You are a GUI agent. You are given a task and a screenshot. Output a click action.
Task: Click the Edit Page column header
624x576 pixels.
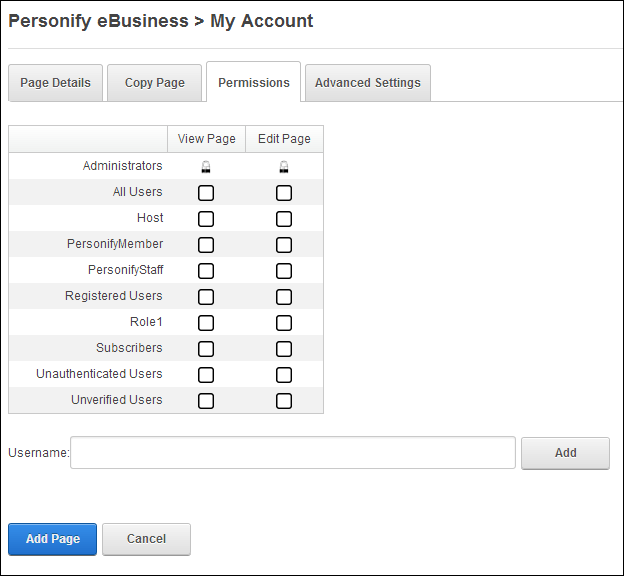[x=284, y=139]
